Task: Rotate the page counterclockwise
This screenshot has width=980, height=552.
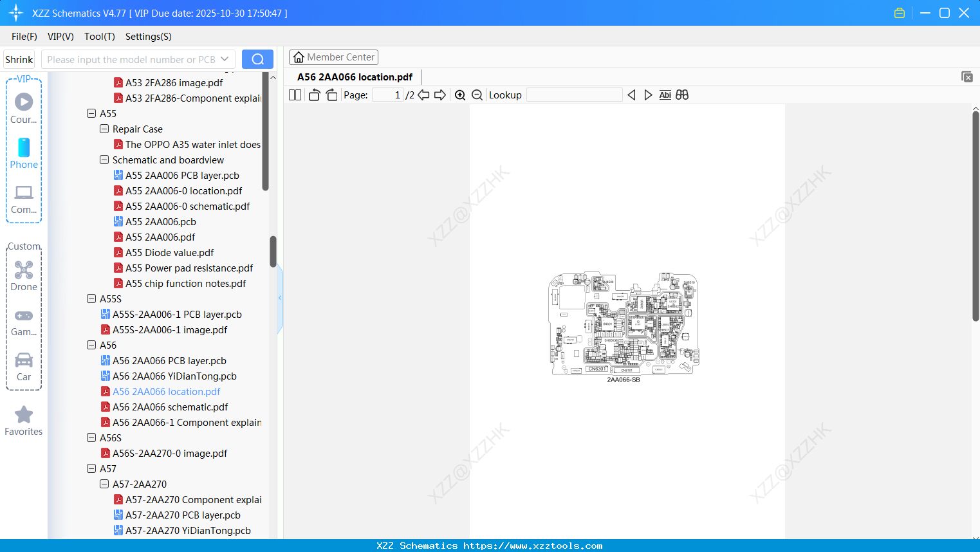Action: click(314, 95)
